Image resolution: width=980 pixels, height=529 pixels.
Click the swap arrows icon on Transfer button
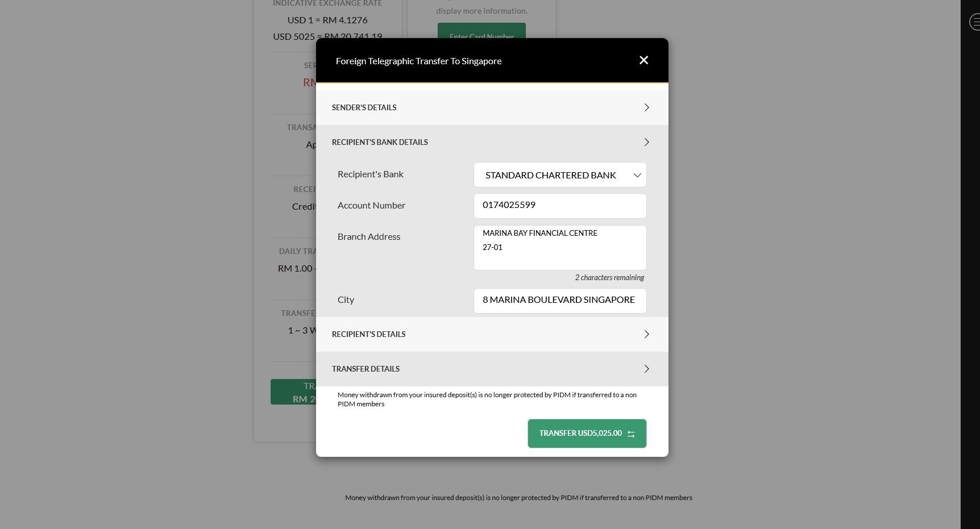tap(631, 434)
